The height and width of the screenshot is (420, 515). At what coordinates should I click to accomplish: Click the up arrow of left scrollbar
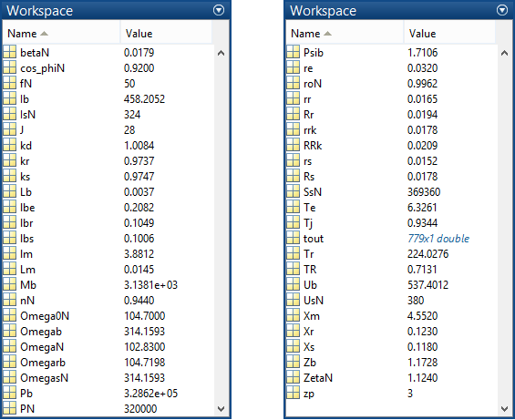pos(221,53)
